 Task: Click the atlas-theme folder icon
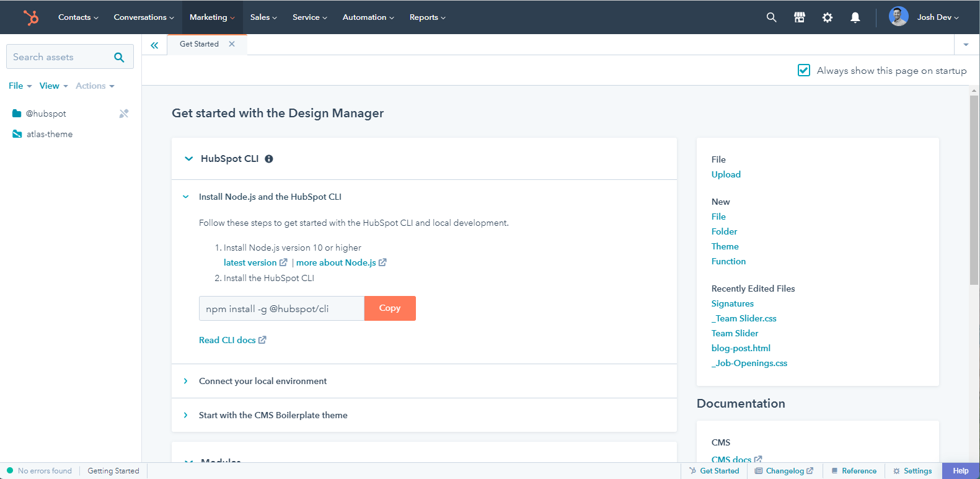(x=17, y=134)
